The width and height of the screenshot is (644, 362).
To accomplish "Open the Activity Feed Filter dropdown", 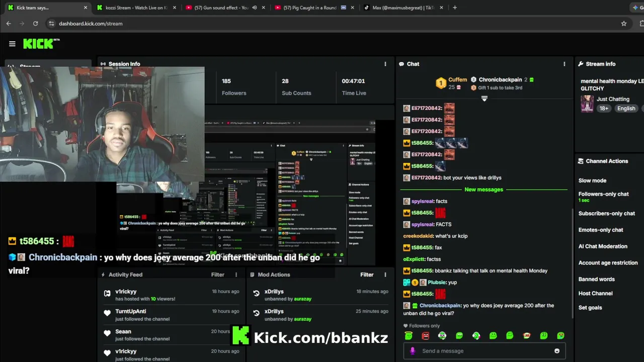I will [x=217, y=275].
